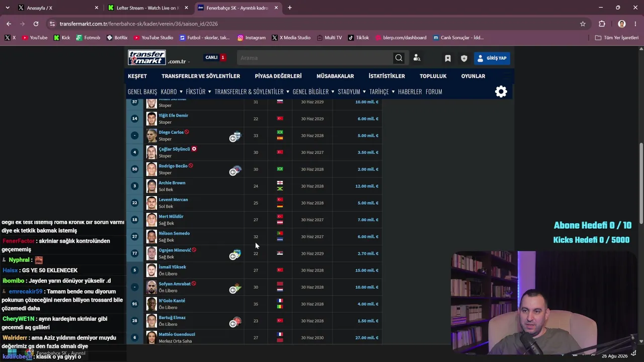Screen dimensions: 644x362
Task: Open the Instagram bookmark
Action: point(252,38)
